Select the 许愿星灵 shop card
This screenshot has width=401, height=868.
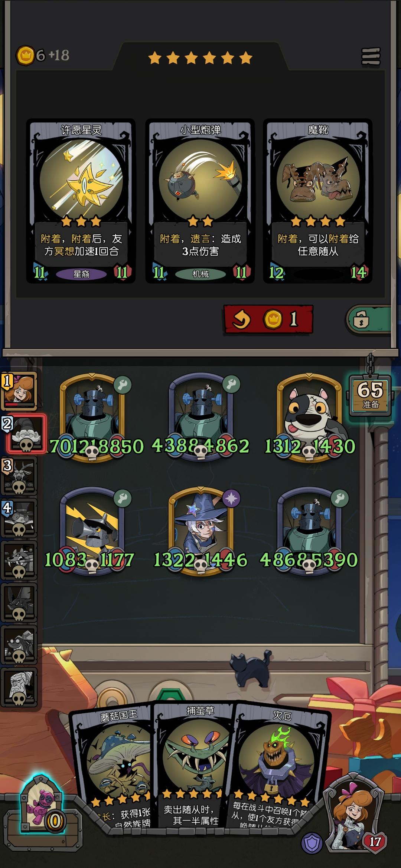click(81, 201)
